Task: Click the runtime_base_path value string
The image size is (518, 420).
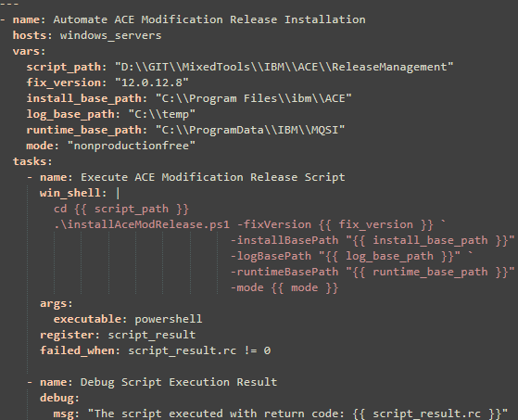Action: 250,130
